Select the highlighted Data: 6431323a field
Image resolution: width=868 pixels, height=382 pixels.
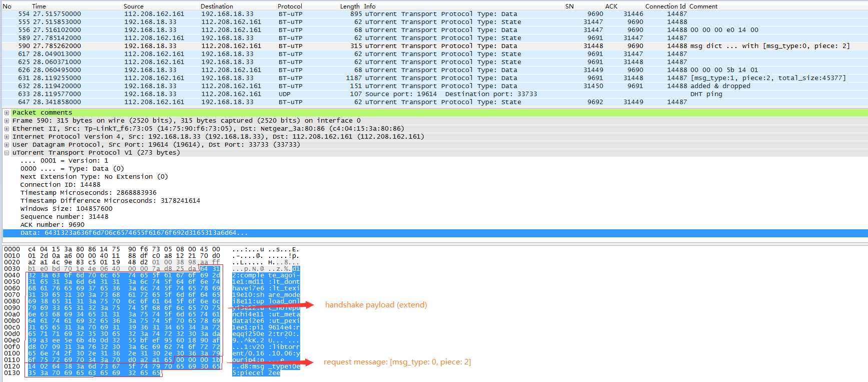click(x=435, y=233)
